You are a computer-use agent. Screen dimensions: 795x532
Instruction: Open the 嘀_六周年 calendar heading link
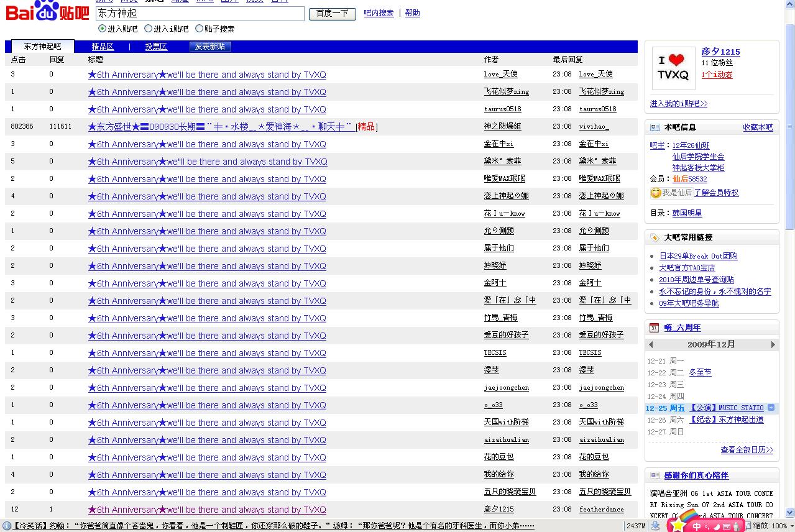(x=682, y=328)
